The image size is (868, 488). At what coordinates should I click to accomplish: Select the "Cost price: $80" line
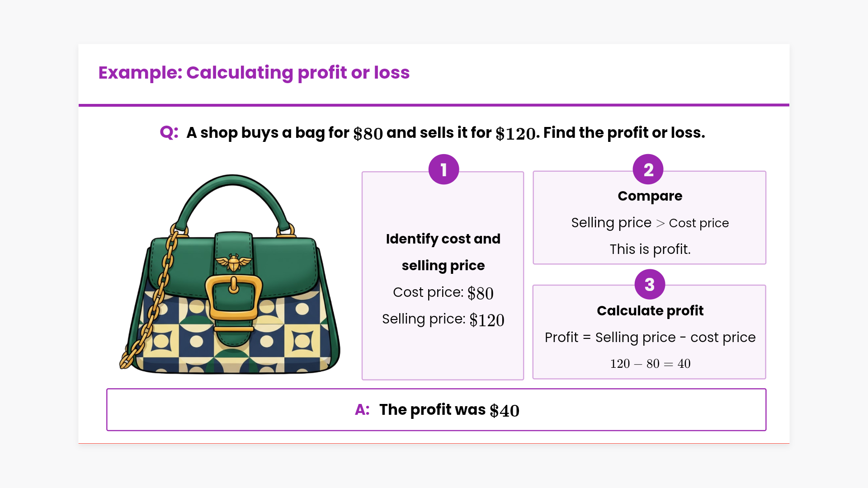443,293
